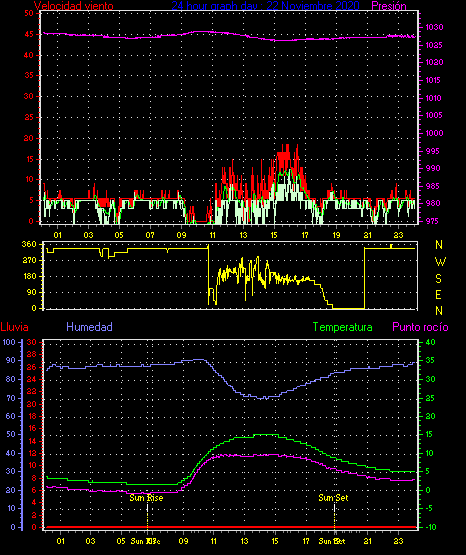
Task: Click the 1005 pressure axis value
Action: click(x=434, y=115)
